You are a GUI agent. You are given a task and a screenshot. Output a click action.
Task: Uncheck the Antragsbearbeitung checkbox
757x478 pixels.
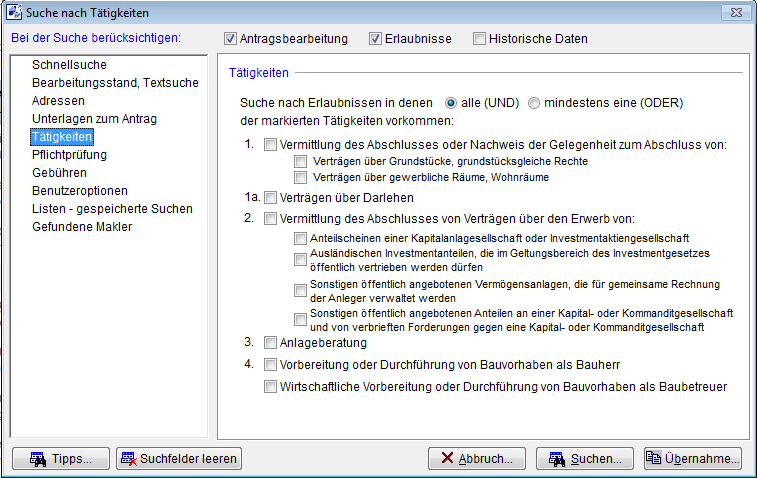(x=231, y=39)
